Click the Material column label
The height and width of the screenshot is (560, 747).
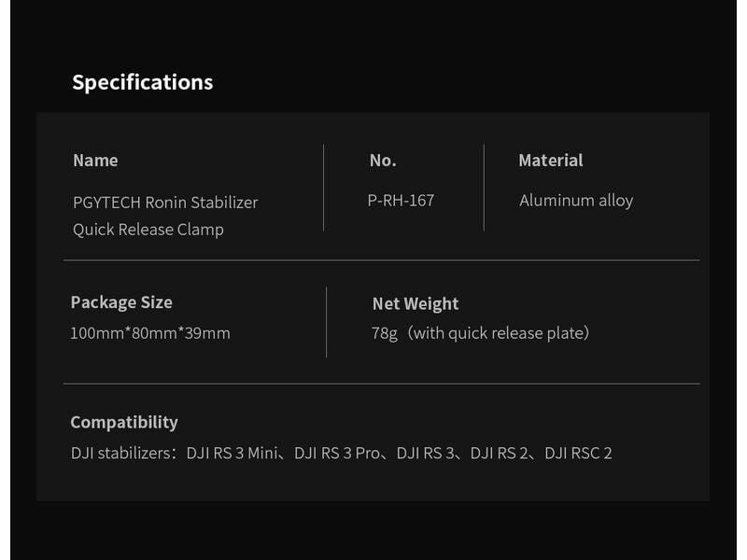point(550,161)
